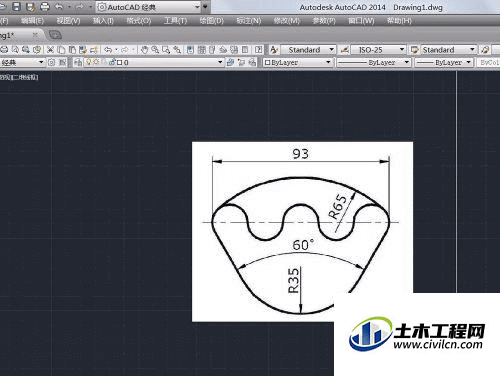
Task: Click the Undo icon in standard toolbar
Action: (108, 50)
